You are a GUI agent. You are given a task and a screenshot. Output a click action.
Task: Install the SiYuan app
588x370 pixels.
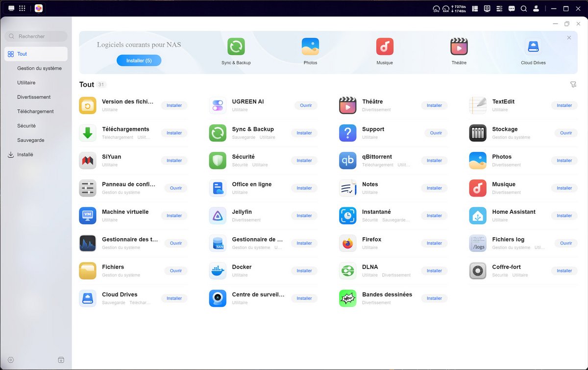click(x=174, y=160)
